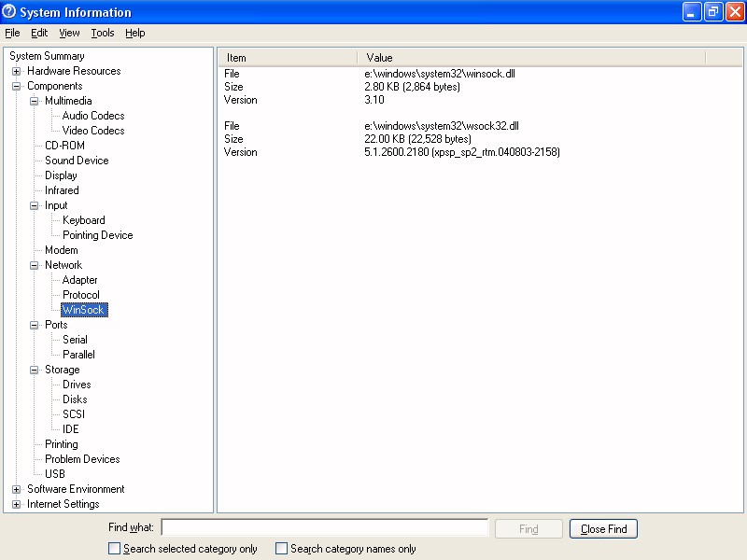Expand the Software Environment node

pos(16,489)
